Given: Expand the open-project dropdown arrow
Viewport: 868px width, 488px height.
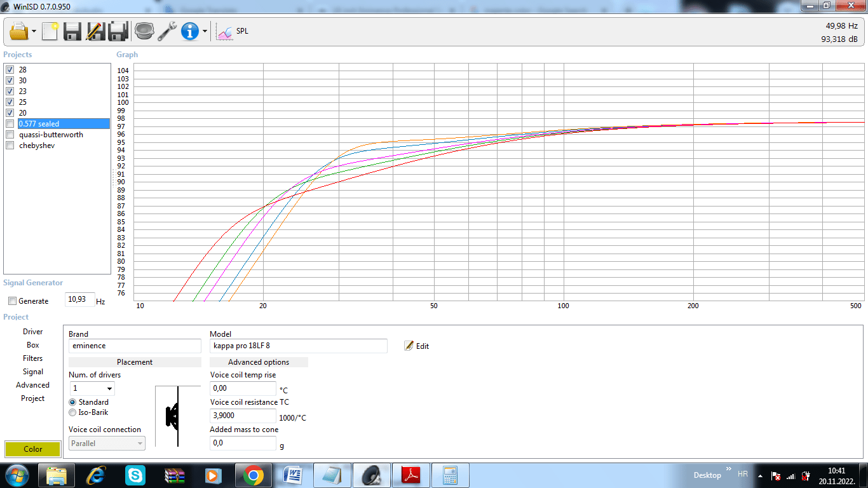Looking at the screenshot, I should (34, 31).
